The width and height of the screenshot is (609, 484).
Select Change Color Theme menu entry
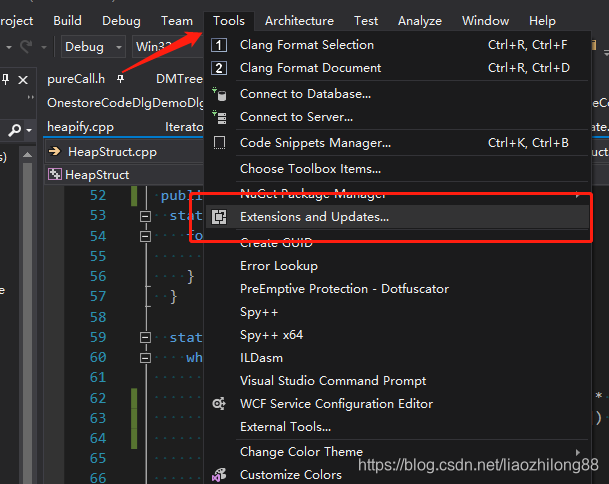pos(397,452)
